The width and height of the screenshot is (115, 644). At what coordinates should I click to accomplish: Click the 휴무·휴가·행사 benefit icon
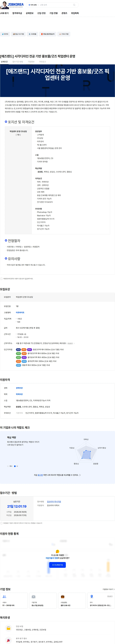coord(9,640)
